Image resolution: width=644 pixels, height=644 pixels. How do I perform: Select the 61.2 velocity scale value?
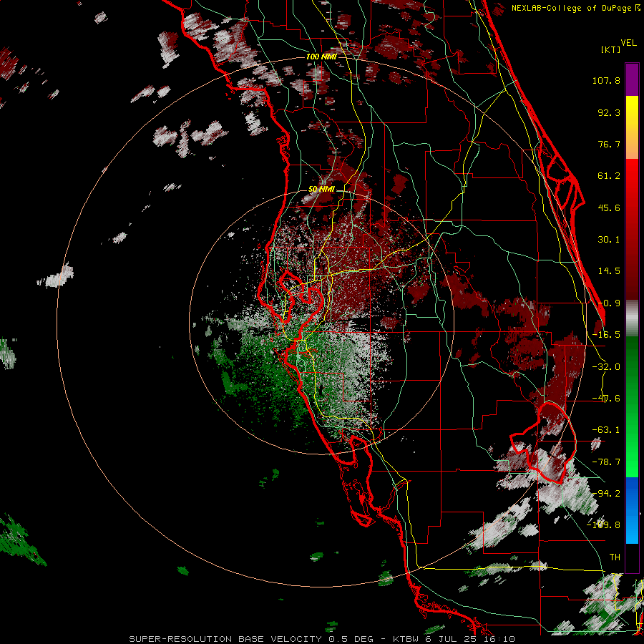point(609,176)
